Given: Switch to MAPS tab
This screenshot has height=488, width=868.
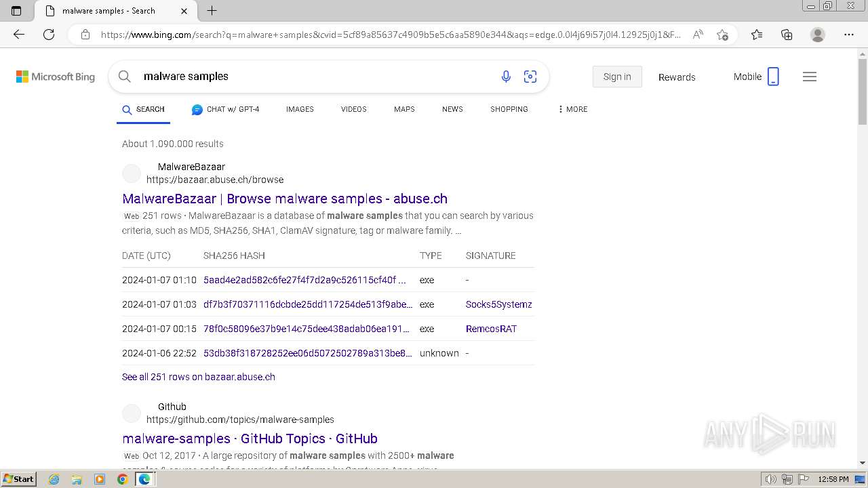Looking at the screenshot, I should 404,109.
